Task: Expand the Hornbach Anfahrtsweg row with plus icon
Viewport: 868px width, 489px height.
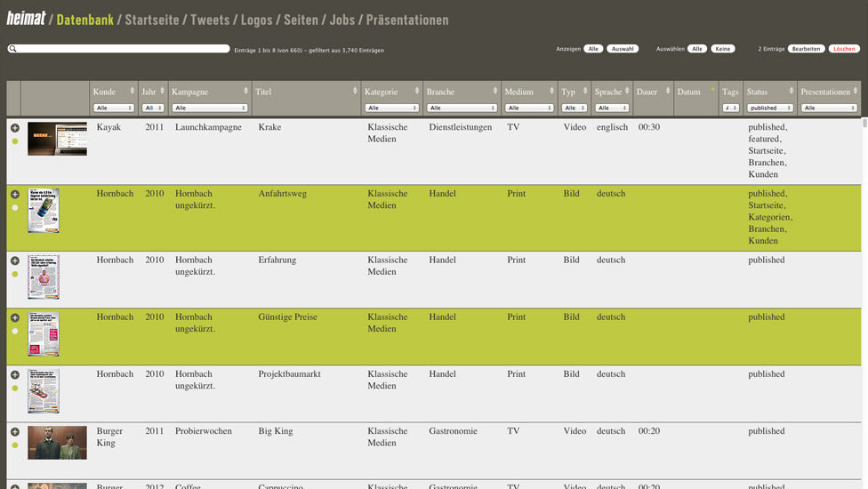Action: (x=15, y=194)
